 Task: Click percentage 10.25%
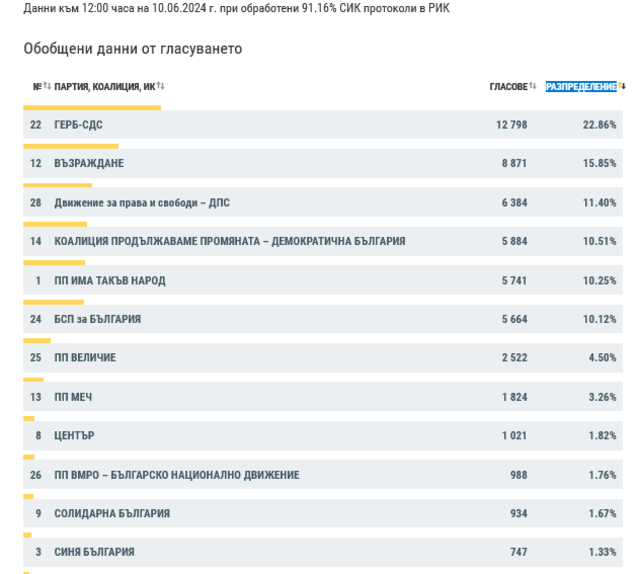point(599,280)
